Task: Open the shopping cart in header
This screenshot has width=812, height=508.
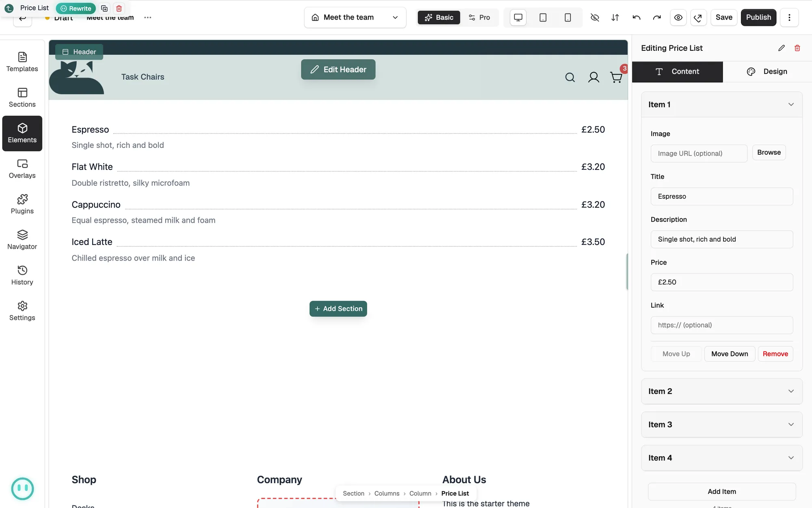Action: [616, 77]
